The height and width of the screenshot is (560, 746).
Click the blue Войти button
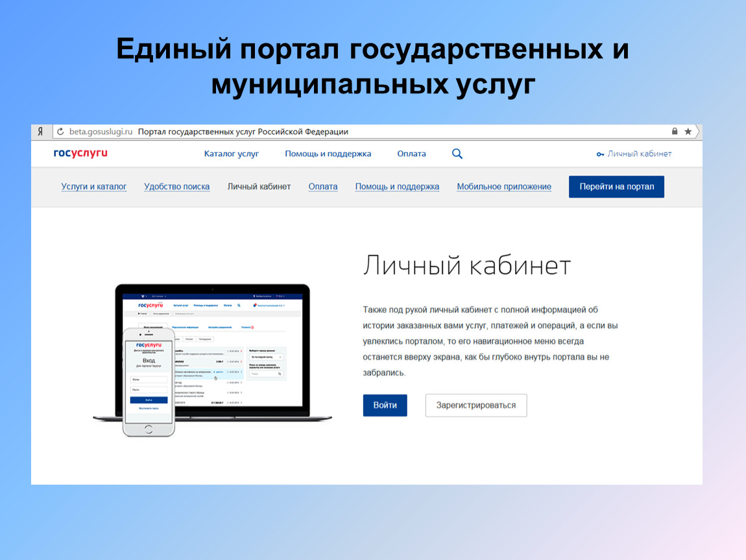(x=385, y=405)
